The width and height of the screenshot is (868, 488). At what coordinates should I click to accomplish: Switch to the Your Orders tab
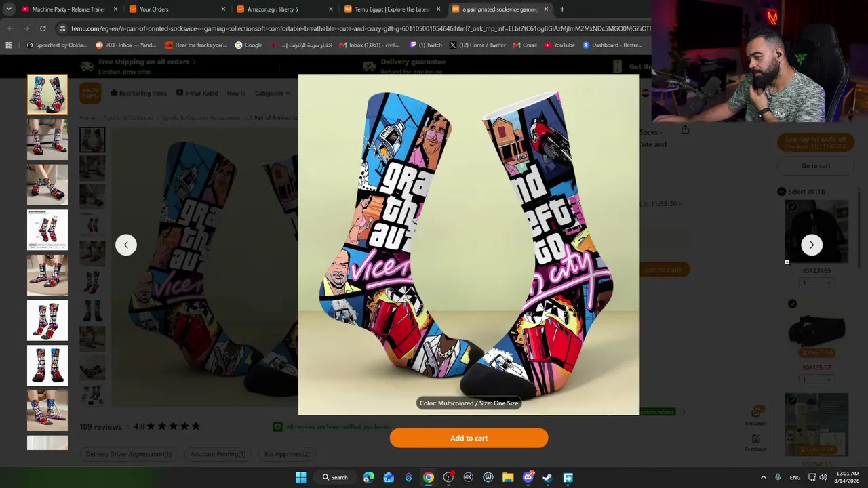coord(177,9)
